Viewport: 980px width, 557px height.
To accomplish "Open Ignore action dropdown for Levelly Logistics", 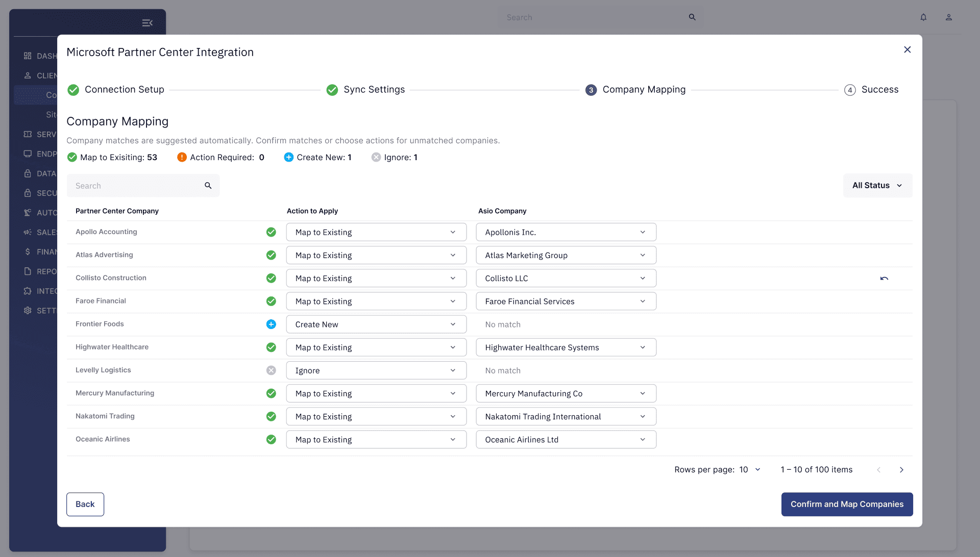I will pyautogui.click(x=376, y=370).
